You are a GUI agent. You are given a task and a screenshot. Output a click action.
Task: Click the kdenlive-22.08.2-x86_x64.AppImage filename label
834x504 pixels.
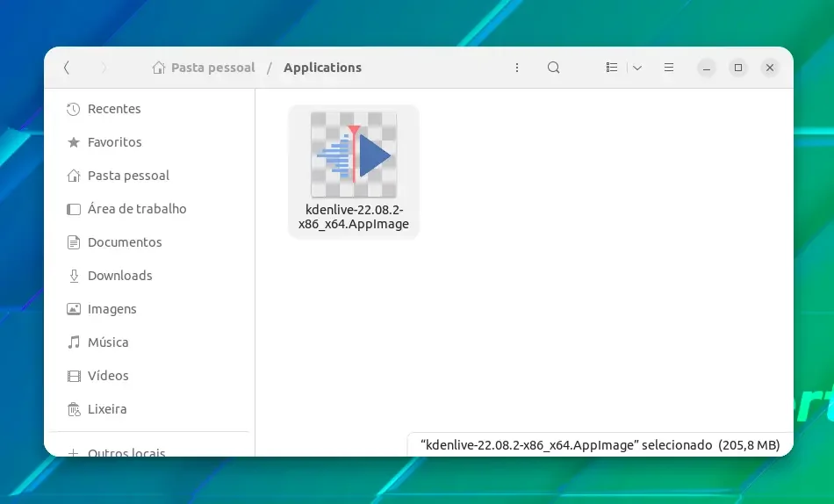[354, 217]
